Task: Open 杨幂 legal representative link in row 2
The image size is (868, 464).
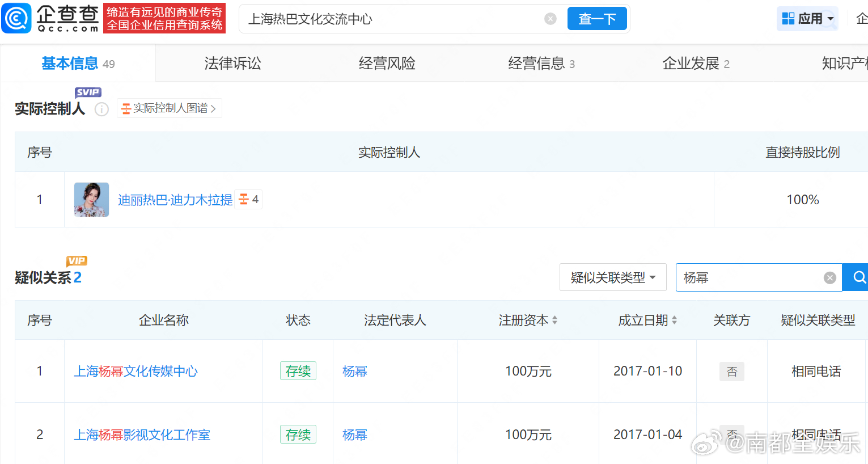Action: click(355, 435)
